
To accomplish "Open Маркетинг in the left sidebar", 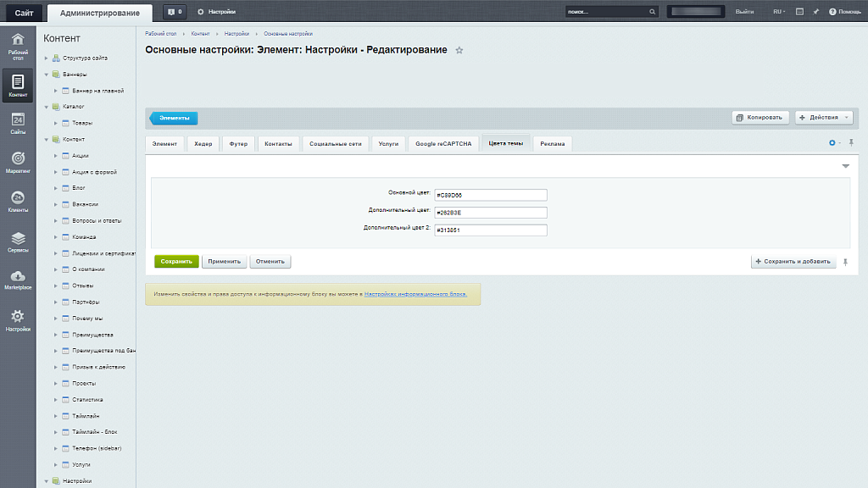I will [x=18, y=162].
